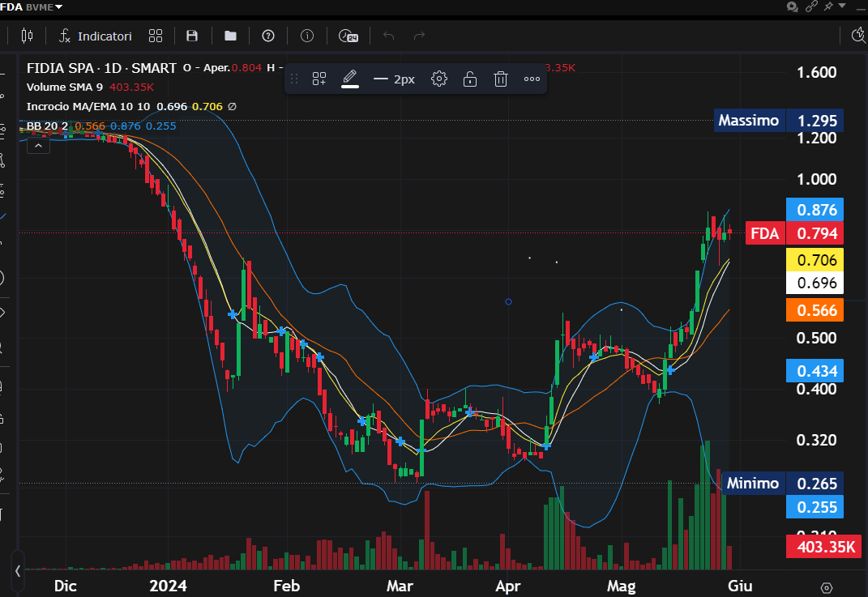This screenshot has height=597, width=868.
Task: Save the chart with floppy disk icon
Action: [x=192, y=36]
